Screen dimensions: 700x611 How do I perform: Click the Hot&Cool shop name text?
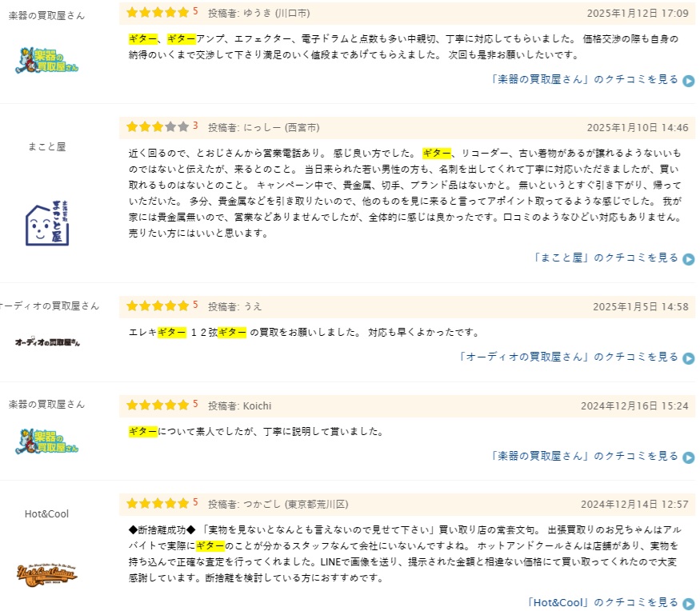[x=47, y=514]
